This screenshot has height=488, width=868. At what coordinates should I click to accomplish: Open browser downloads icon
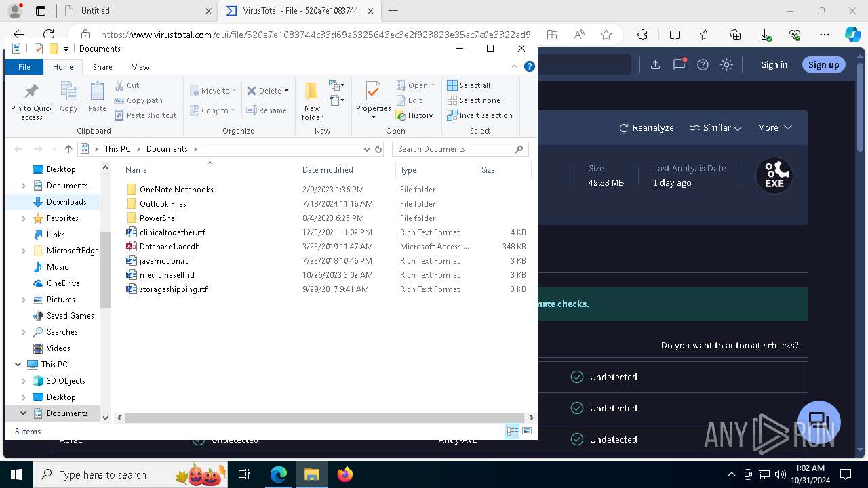pyautogui.click(x=765, y=35)
